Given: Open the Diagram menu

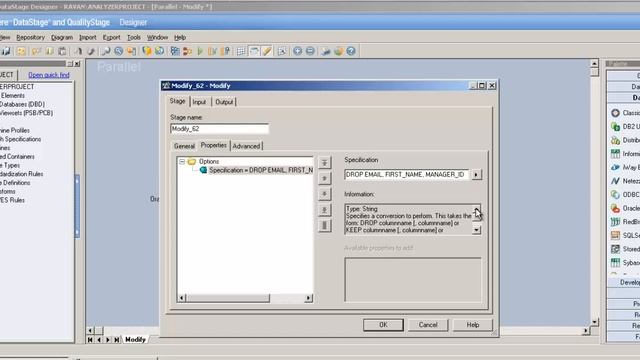Looking at the screenshot, I should click(62, 38).
